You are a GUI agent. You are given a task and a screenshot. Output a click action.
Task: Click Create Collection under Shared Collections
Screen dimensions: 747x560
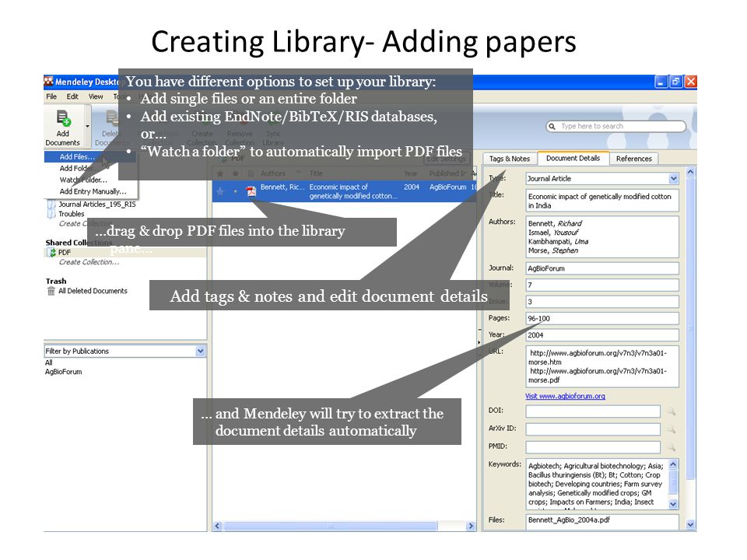(x=89, y=262)
